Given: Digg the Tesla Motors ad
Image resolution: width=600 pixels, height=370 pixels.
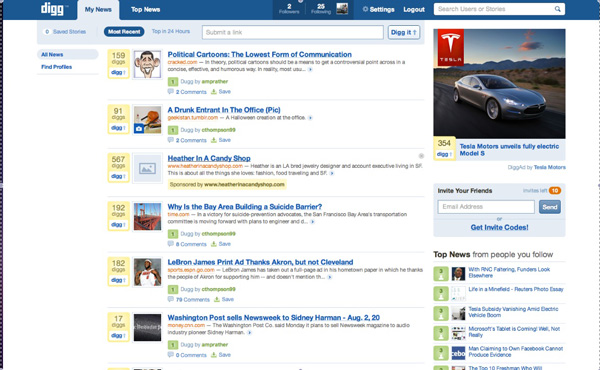Looking at the screenshot, I should click(444, 154).
